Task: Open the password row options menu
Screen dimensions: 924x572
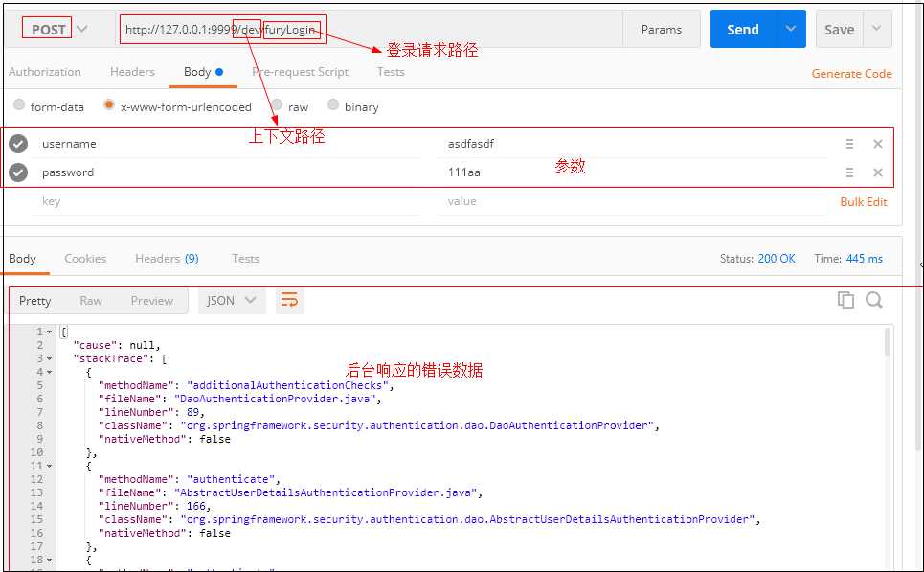Action: pyautogui.click(x=849, y=172)
